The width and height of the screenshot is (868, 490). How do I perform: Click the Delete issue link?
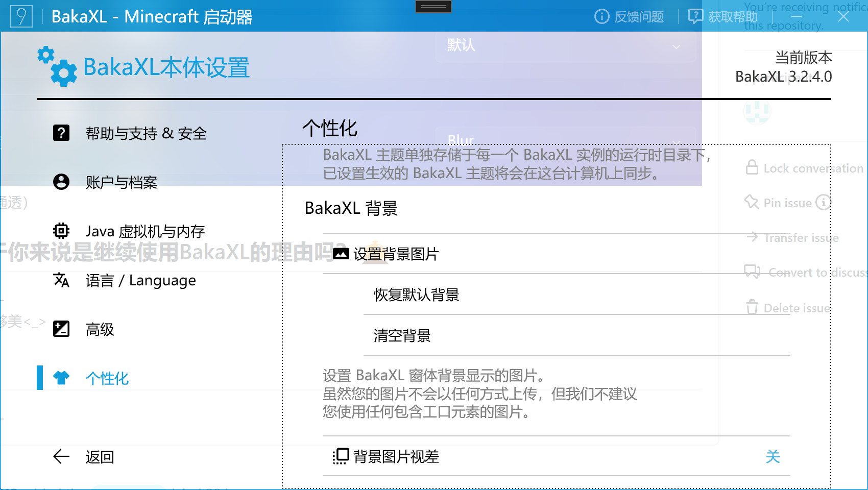point(795,308)
